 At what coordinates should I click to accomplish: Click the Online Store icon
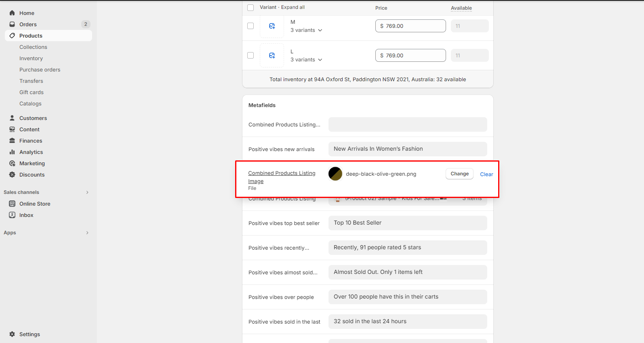click(12, 204)
